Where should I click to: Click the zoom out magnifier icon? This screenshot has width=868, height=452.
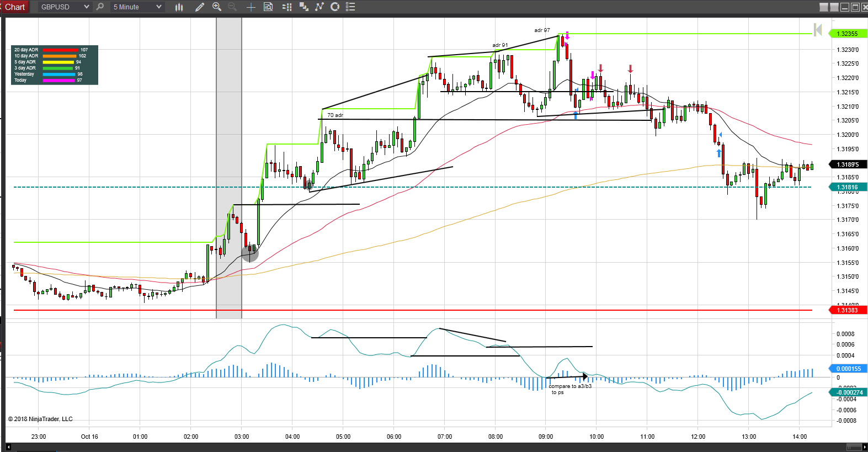pyautogui.click(x=232, y=7)
